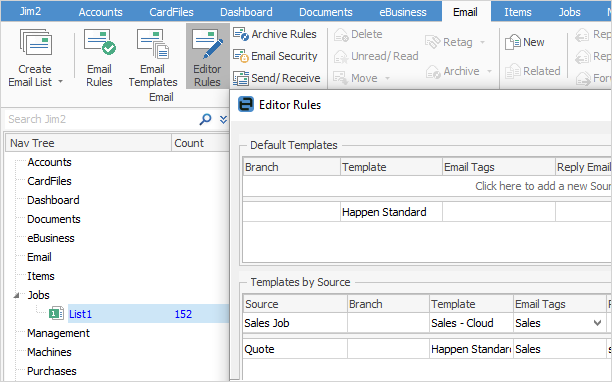The height and width of the screenshot is (382, 612).
Task: Switch to the Documents ribbon tab
Action: tap(326, 12)
